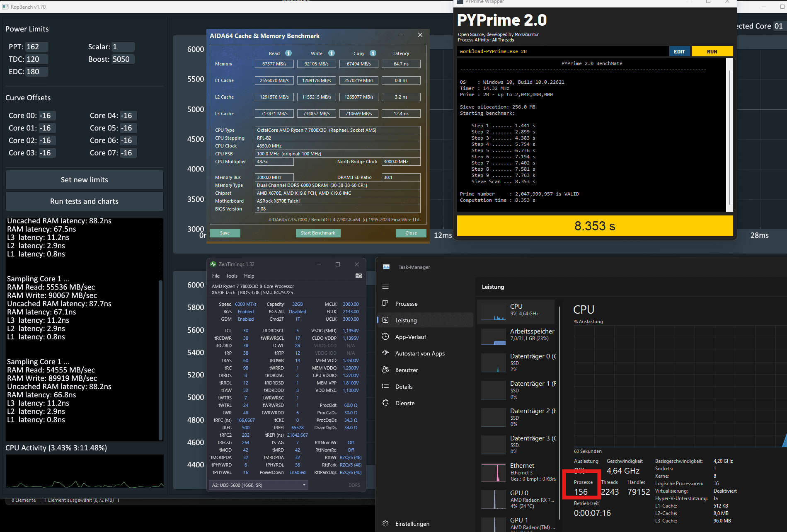The height and width of the screenshot is (532, 787).
Task: Click the CPU Type field in AIDA64
Action: (337, 130)
